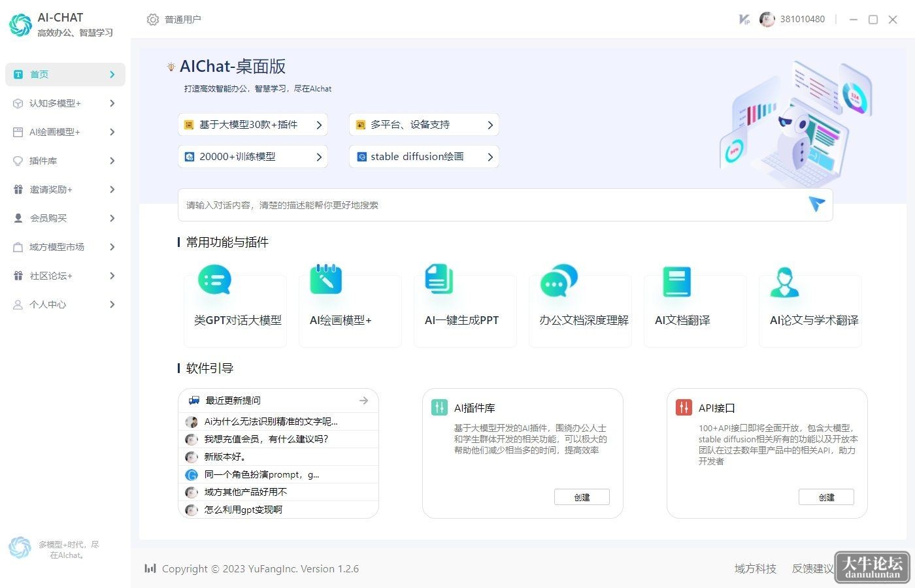Click 20000+训练模型 button
The width and height of the screenshot is (915, 588).
[x=253, y=157]
